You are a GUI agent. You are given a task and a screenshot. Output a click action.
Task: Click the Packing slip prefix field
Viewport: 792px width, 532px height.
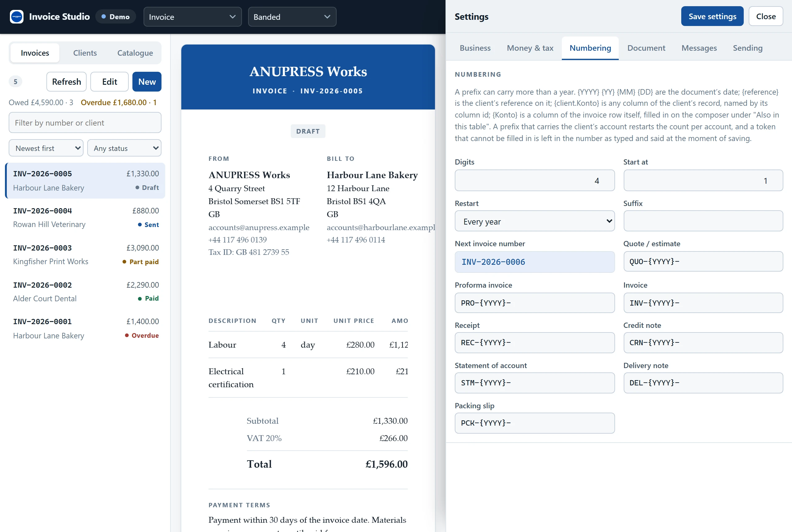[535, 423]
